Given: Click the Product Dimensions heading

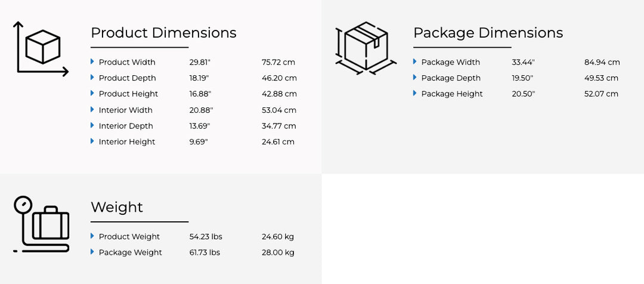Looking at the screenshot, I should [163, 33].
